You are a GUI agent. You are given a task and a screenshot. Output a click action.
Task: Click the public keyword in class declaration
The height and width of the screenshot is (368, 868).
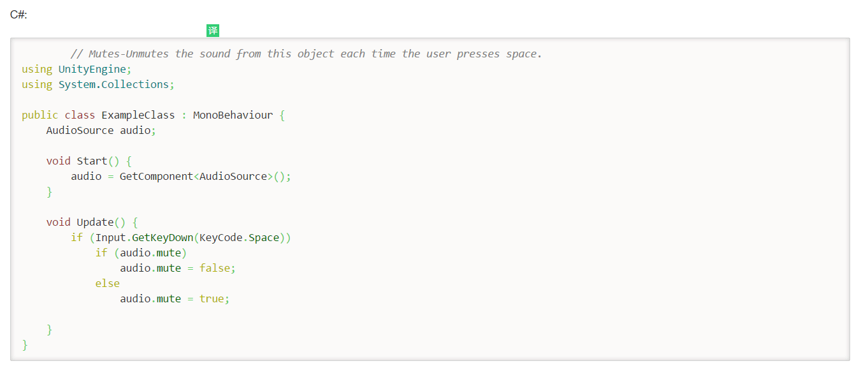click(40, 115)
